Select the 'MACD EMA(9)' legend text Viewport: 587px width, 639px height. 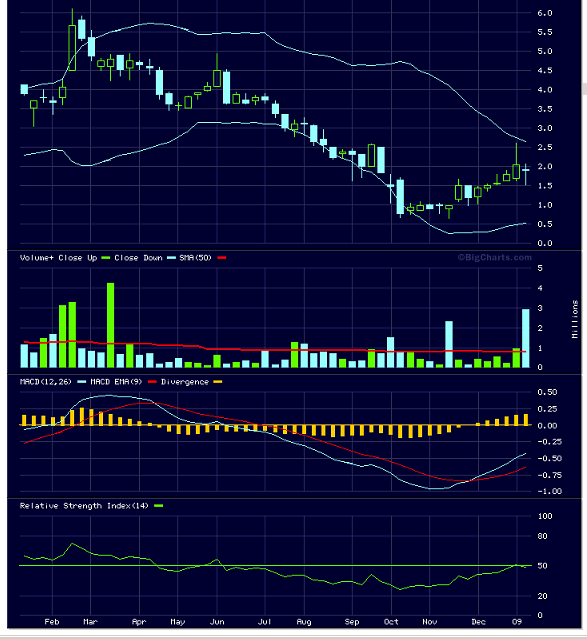(116, 382)
